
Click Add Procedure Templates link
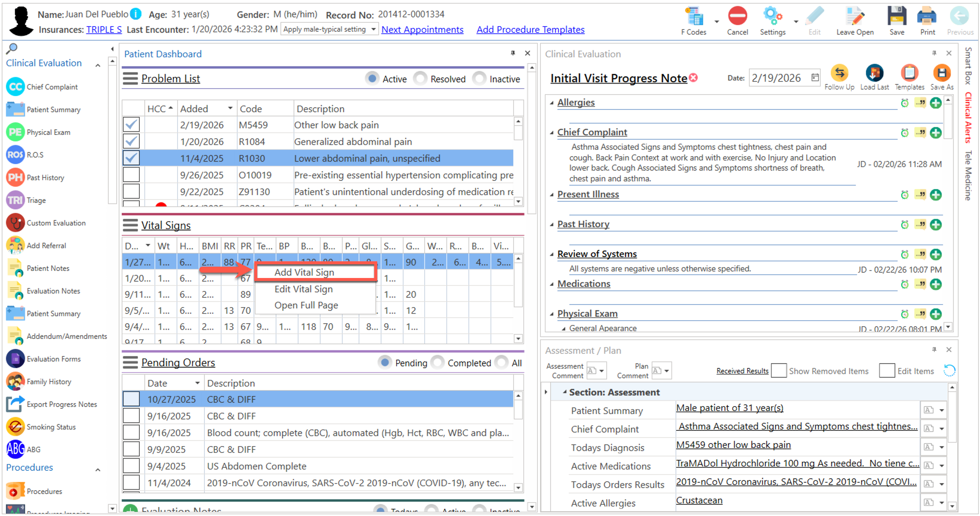[530, 30]
